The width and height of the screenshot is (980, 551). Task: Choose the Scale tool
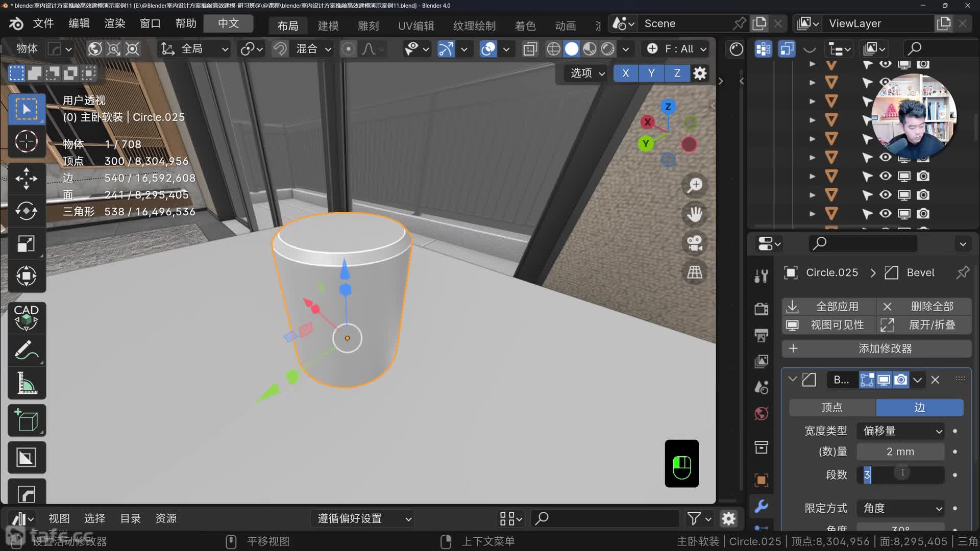[x=26, y=243]
